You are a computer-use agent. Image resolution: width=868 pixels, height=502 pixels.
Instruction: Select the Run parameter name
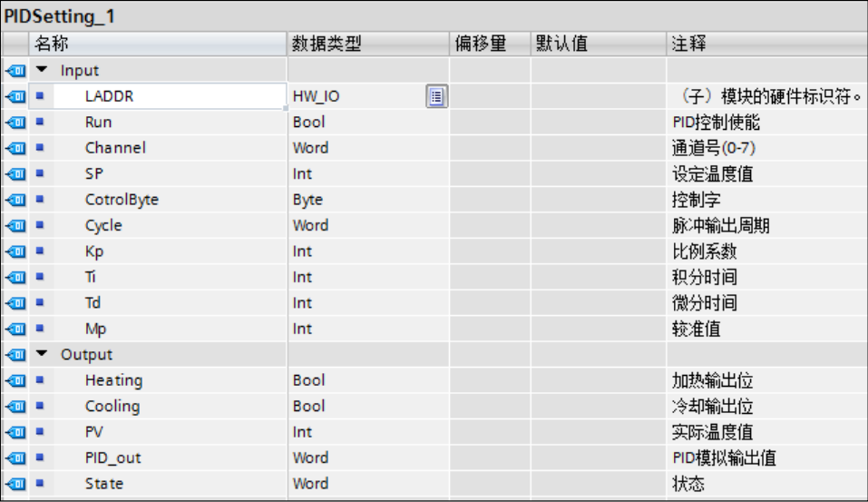(99, 122)
